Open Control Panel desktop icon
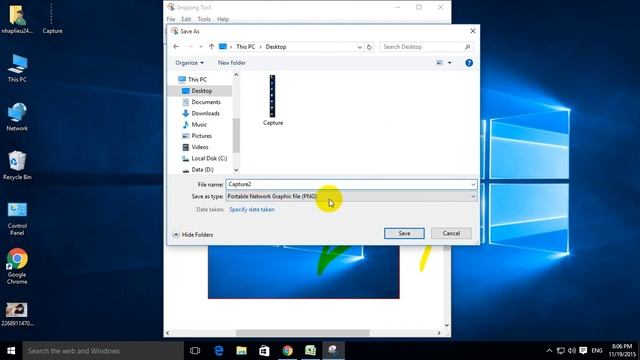Image resolution: width=640 pixels, height=360 pixels. coord(17,218)
